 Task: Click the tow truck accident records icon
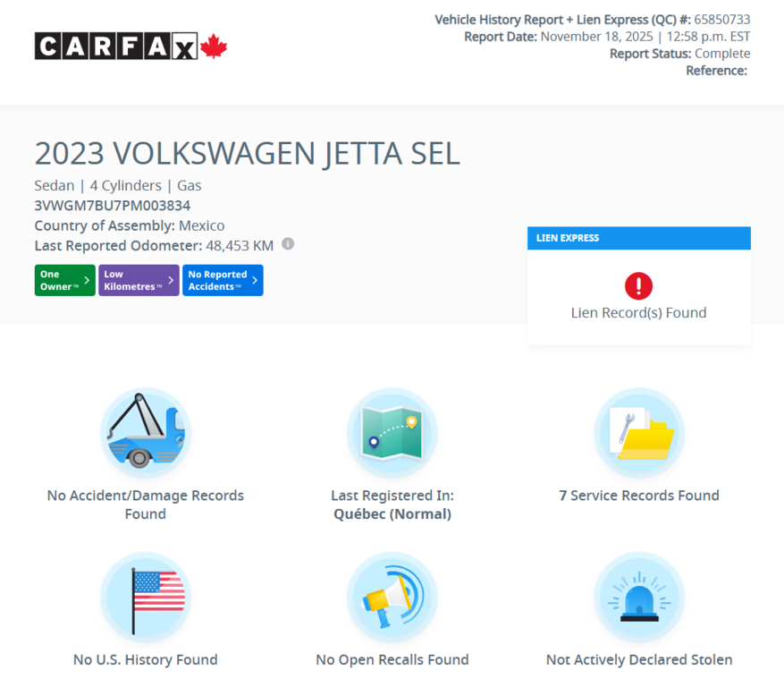[x=145, y=433]
